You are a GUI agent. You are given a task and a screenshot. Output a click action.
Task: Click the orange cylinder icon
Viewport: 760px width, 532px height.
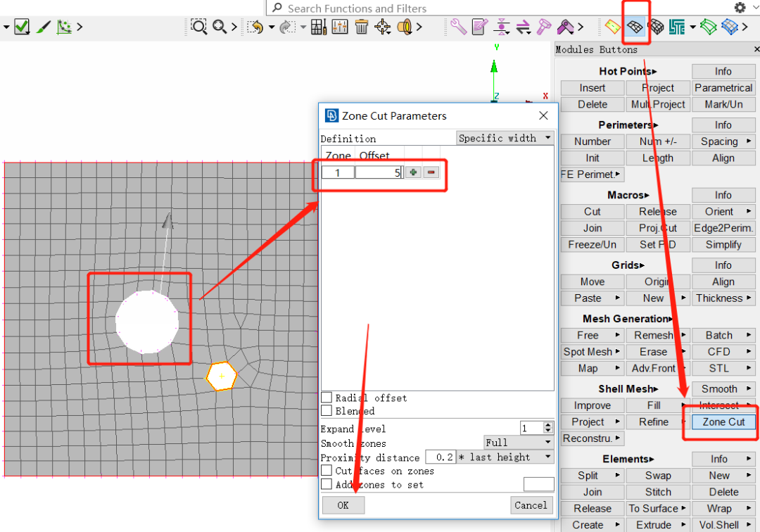(x=404, y=27)
